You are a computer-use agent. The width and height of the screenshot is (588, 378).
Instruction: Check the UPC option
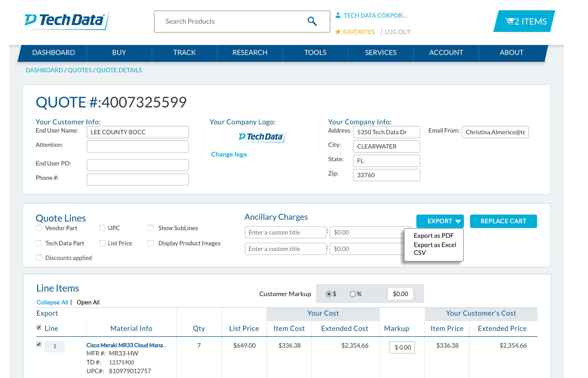pyautogui.click(x=102, y=228)
